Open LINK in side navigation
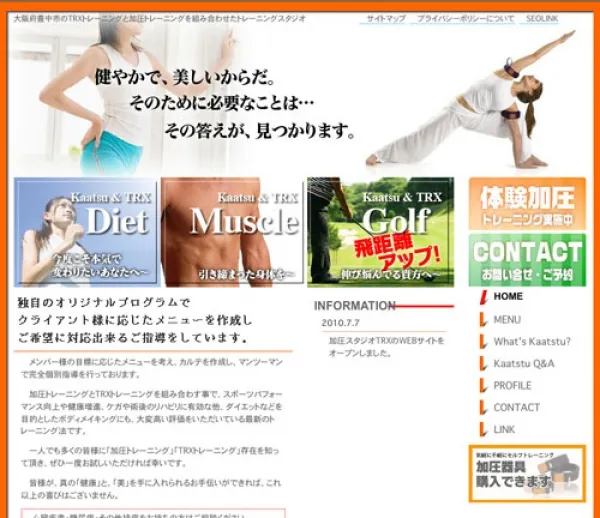The image size is (600, 518). (x=504, y=430)
